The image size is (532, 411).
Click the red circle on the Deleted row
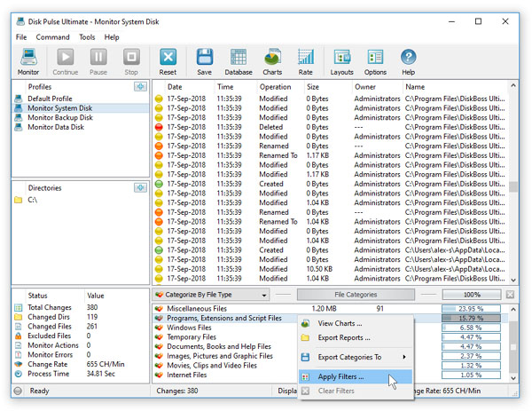[x=159, y=127]
